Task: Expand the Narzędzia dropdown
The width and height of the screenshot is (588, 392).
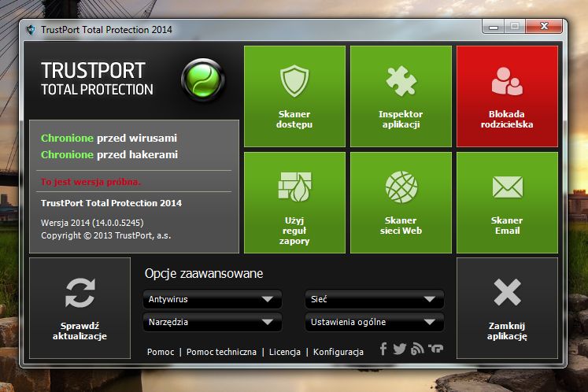Action: (213, 322)
